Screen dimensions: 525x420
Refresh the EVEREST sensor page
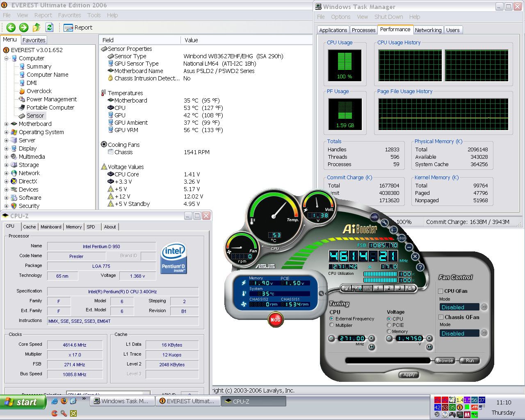[x=49, y=27]
